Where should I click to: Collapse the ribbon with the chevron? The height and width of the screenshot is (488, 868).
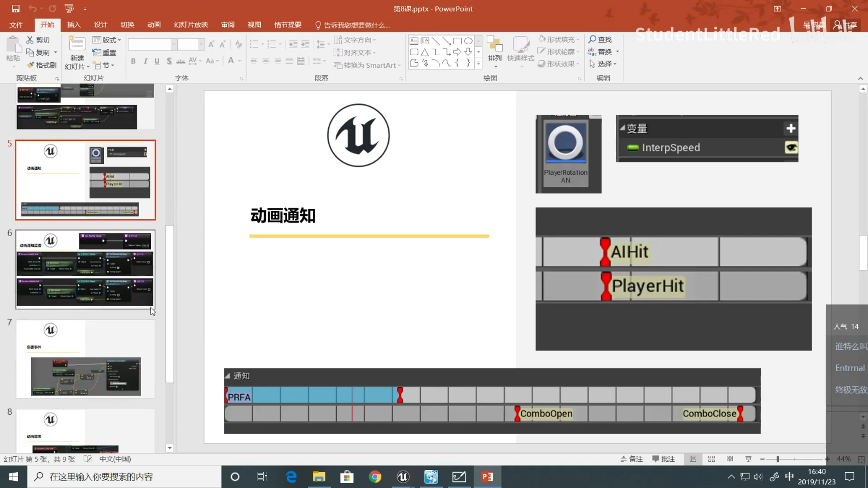click(860, 78)
